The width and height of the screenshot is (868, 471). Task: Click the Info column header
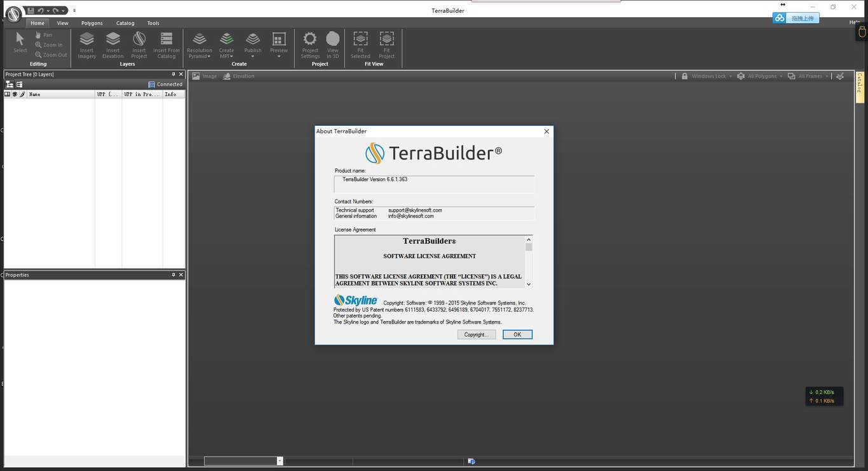click(173, 94)
